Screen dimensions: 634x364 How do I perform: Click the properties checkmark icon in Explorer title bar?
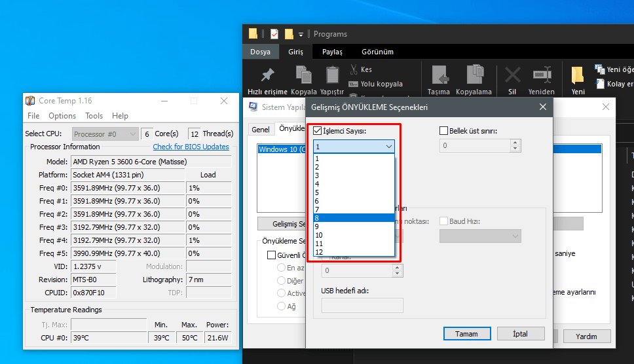pos(274,34)
